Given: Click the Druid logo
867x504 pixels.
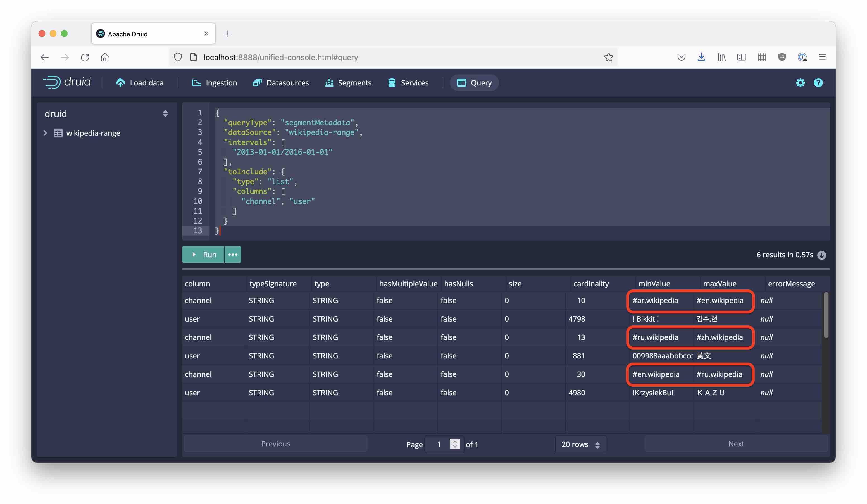Looking at the screenshot, I should [x=67, y=82].
